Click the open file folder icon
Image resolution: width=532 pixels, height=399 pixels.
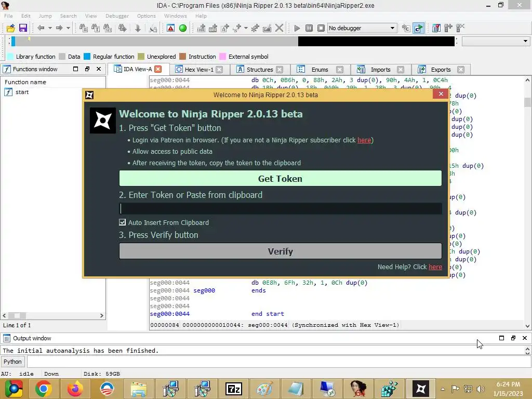10,28
